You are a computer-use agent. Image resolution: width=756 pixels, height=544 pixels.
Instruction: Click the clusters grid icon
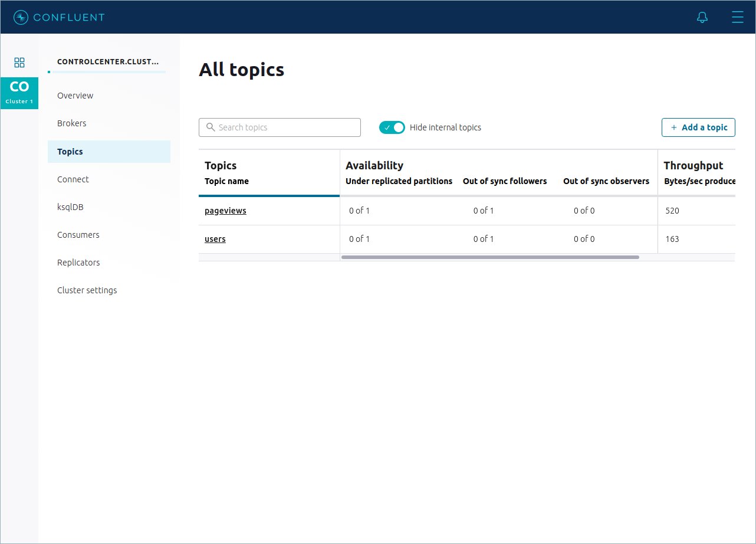pos(19,62)
